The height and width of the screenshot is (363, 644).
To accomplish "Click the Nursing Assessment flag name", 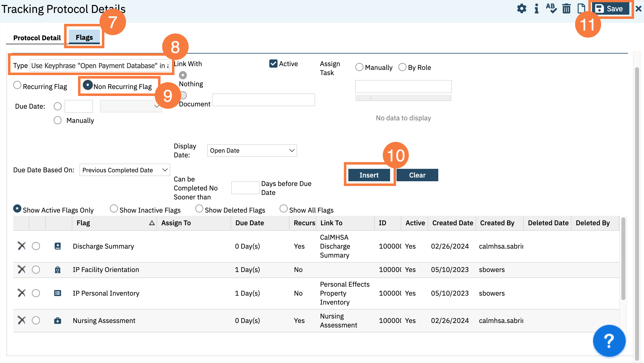I will pyautogui.click(x=104, y=320).
